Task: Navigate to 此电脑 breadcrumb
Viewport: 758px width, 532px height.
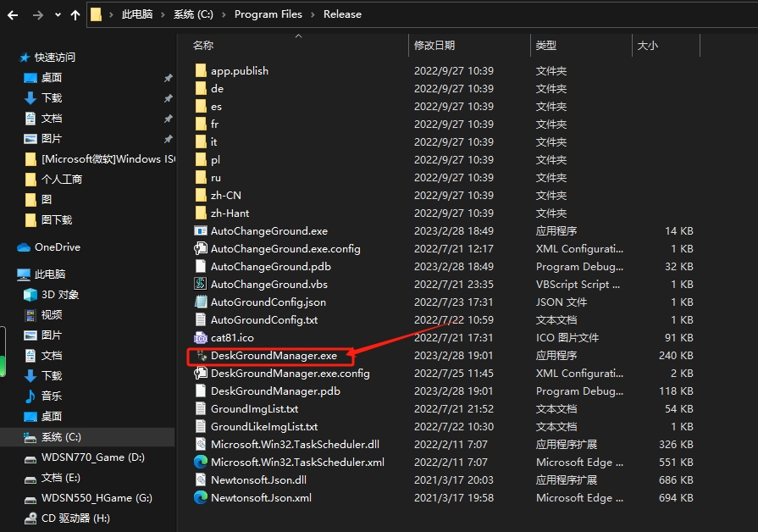Action: click(x=137, y=14)
